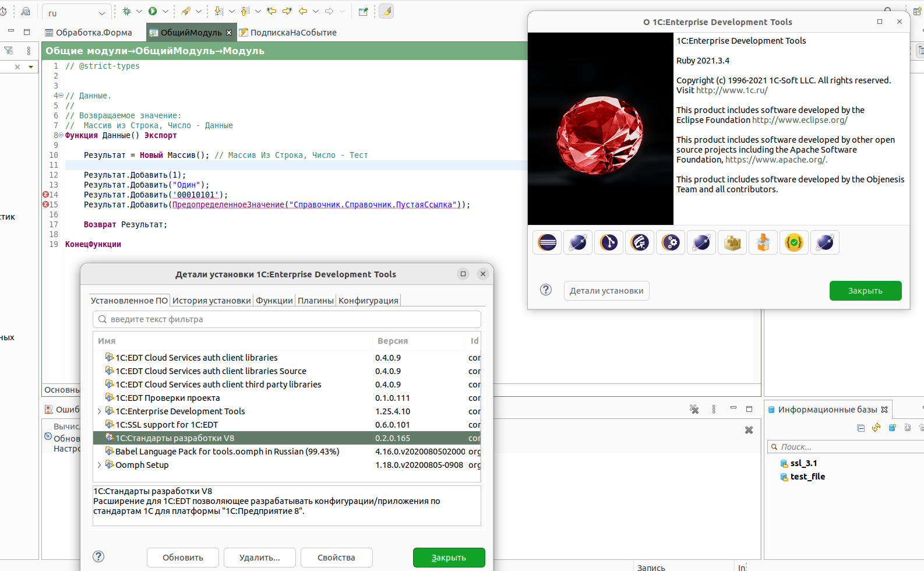Click the Pin Editor icon in toolbar
Viewport: 924px width, 571px height.
364,11
